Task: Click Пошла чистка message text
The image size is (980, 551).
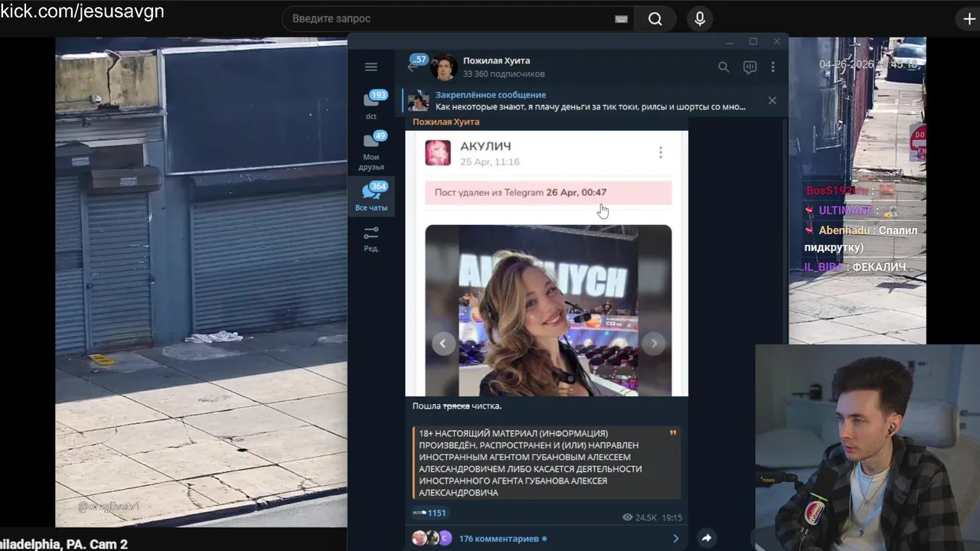Action: click(x=457, y=406)
